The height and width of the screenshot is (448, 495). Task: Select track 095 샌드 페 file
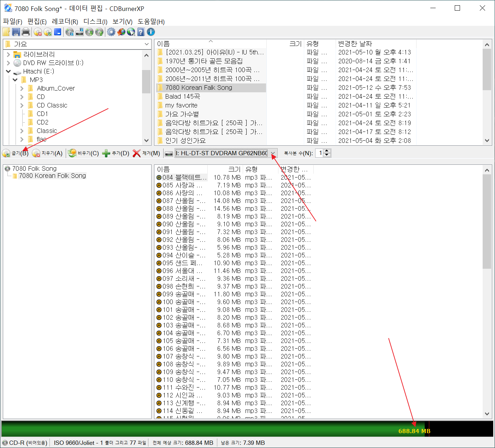coord(182,263)
